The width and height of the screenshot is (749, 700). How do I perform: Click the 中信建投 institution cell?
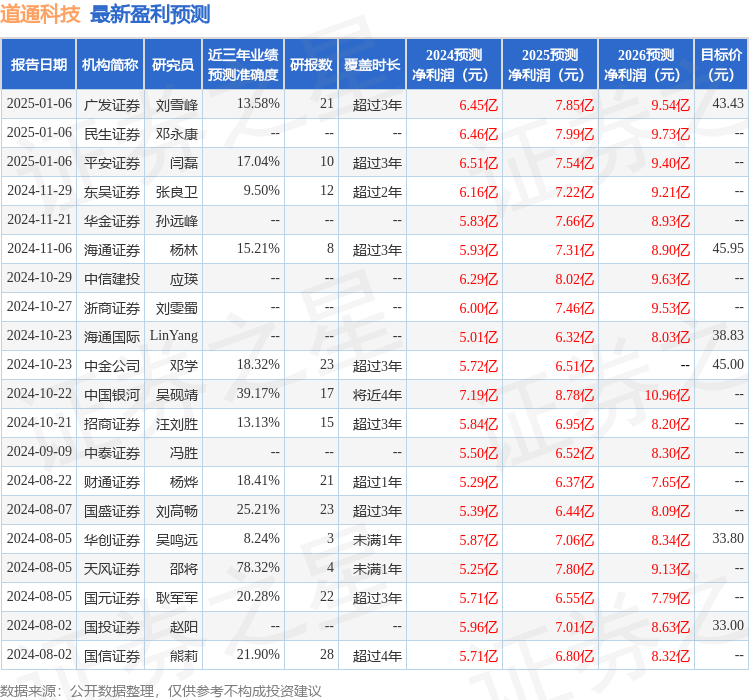pyautogui.click(x=112, y=279)
